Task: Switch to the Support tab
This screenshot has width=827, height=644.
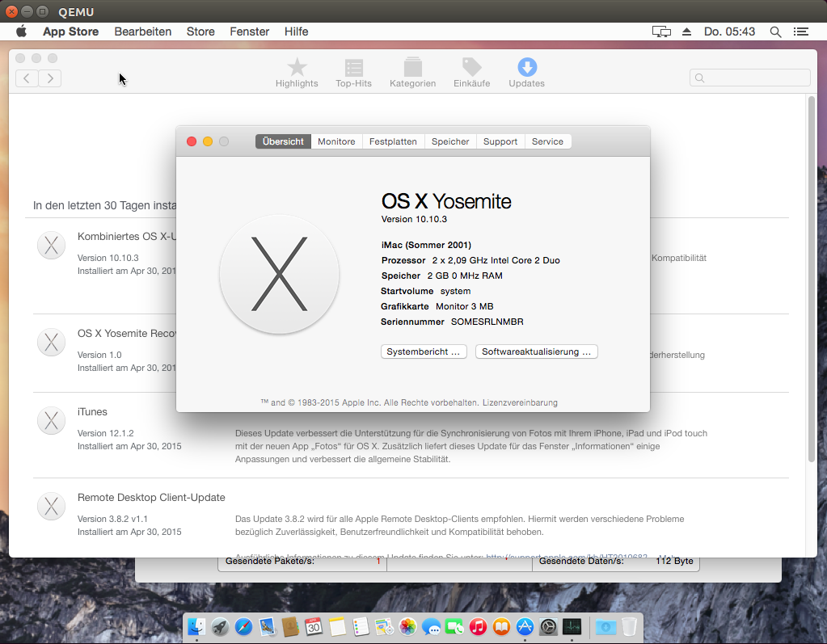Action: pyautogui.click(x=500, y=141)
